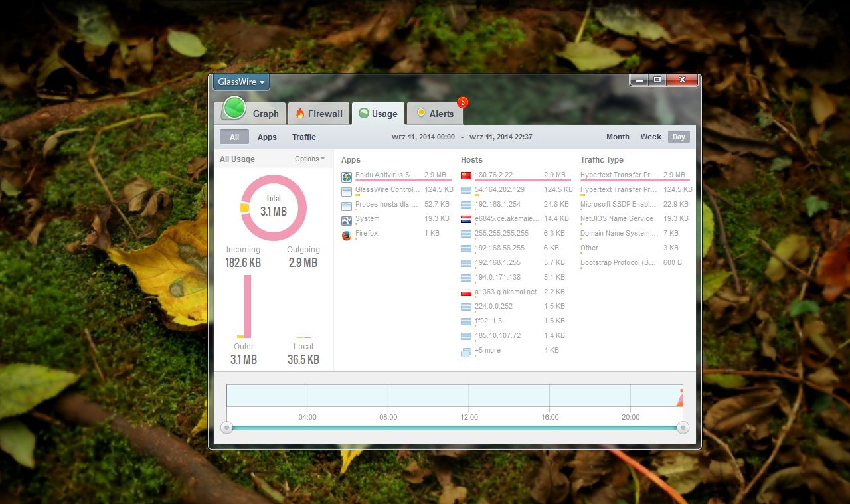Screen dimensions: 850x504
Task: Click Netherlands flag beside e6845.ce.akamai
Action: click(466, 220)
